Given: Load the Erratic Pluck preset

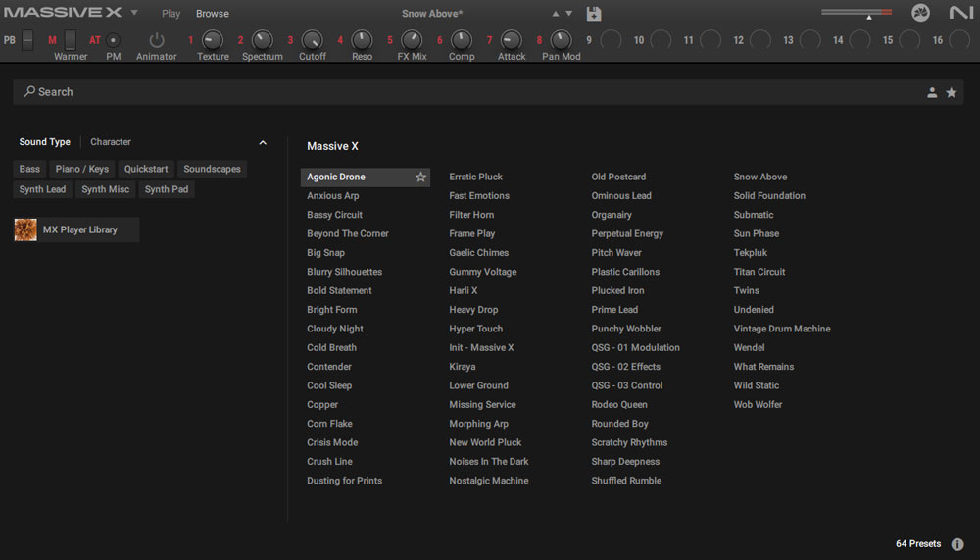Looking at the screenshot, I should coord(475,178).
